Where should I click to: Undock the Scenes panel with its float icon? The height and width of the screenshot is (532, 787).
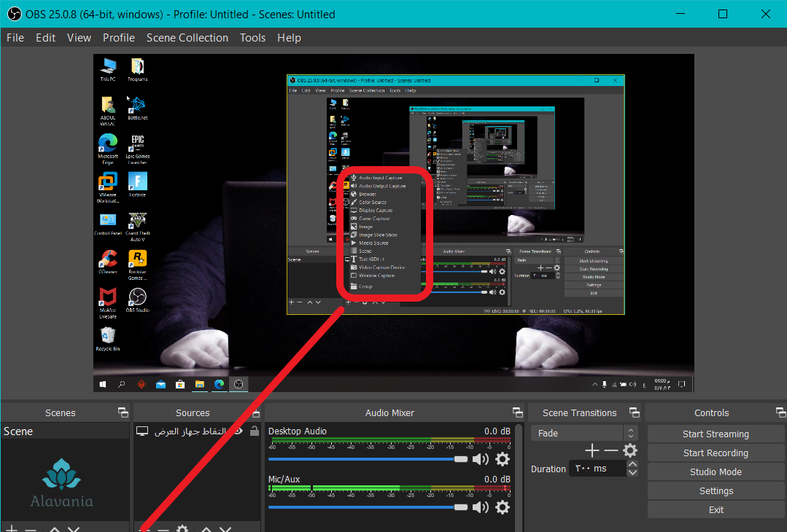click(123, 412)
